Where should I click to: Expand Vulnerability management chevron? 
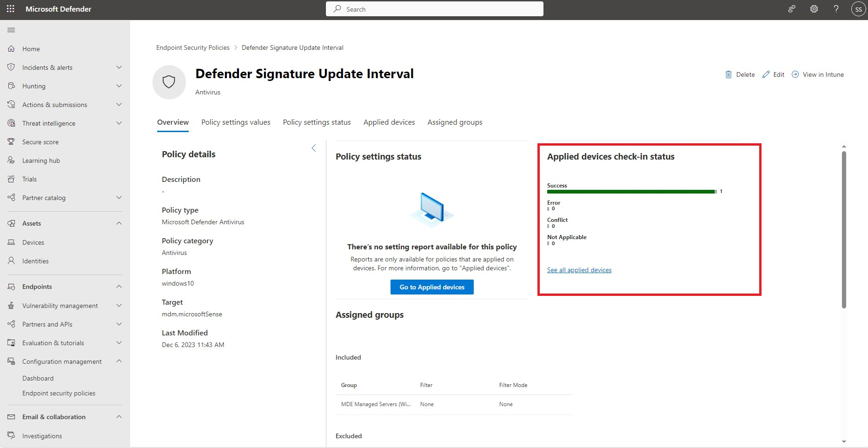tap(119, 306)
